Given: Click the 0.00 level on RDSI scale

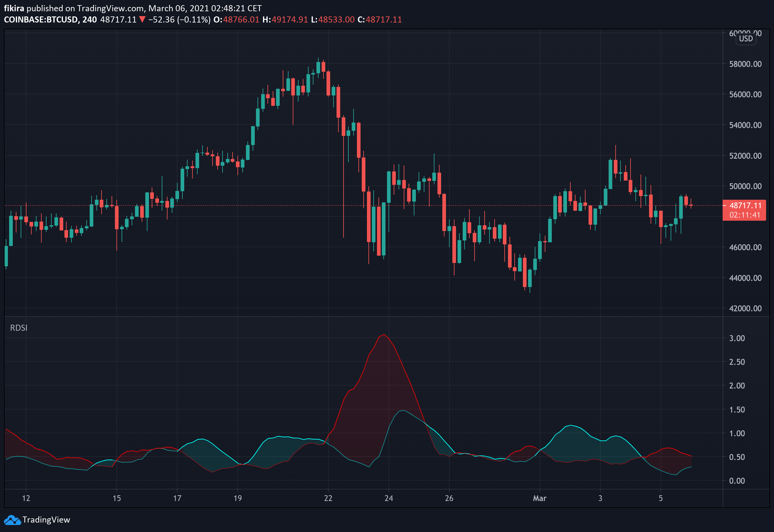Looking at the screenshot, I should click(737, 481).
